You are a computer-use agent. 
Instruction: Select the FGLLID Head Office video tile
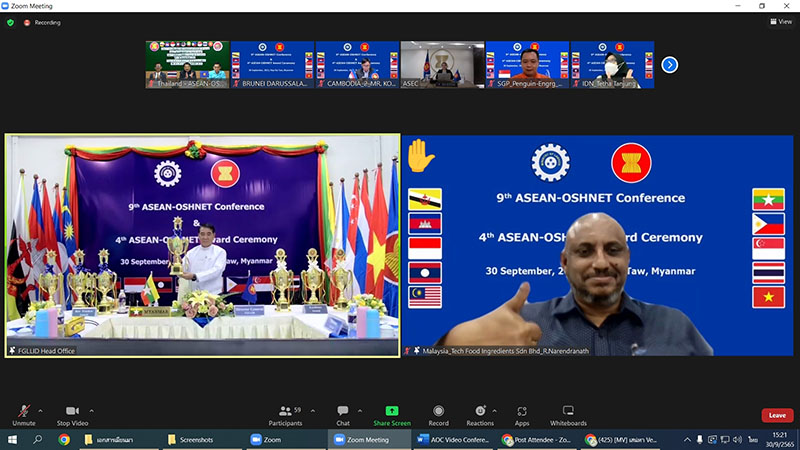202,245
